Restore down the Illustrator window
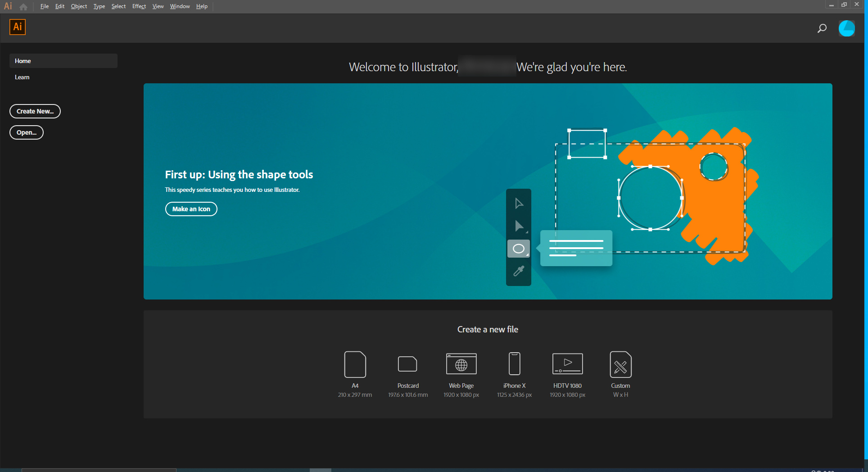The height and width of the screenshot is (472, 868). tap(844, 5)
